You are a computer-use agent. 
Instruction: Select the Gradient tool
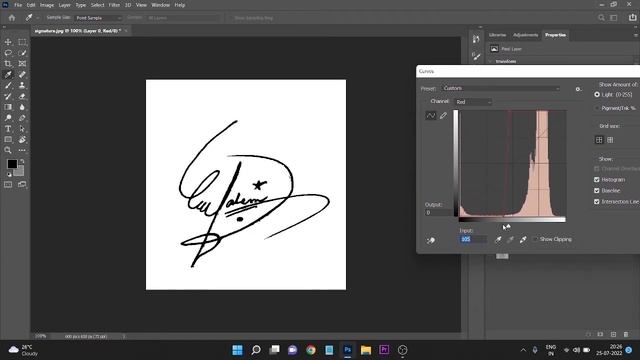click(8, 107)
